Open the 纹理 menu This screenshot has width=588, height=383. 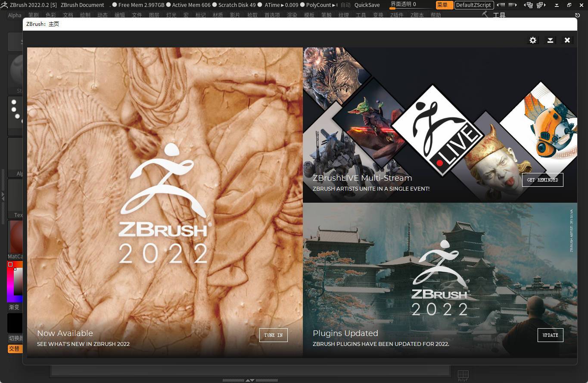tap(344, 15)
